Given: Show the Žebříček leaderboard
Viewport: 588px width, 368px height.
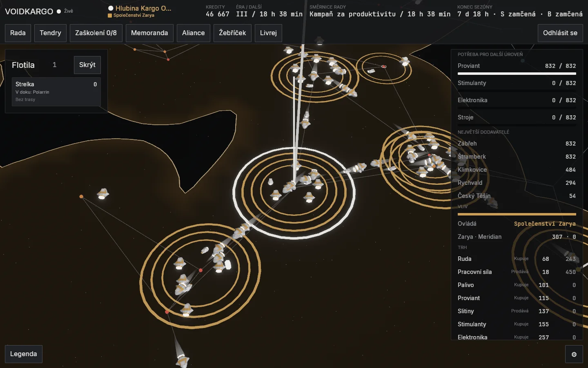Looking at the screenshot, I should (x=232, y=33).
